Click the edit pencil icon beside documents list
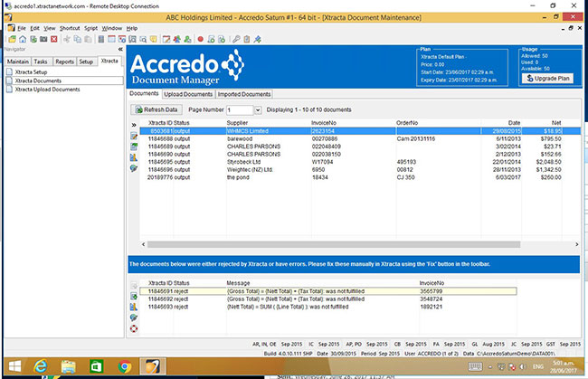 (134, 136)
